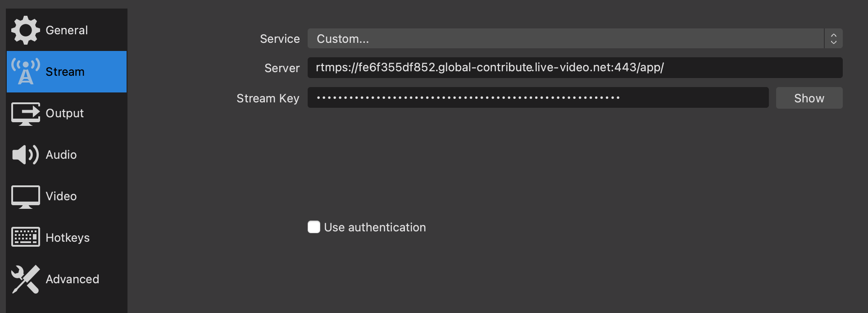Click the Service dropdown up-down arrows
The height and width of the screenshot is (313, 868).
point(833,38)
